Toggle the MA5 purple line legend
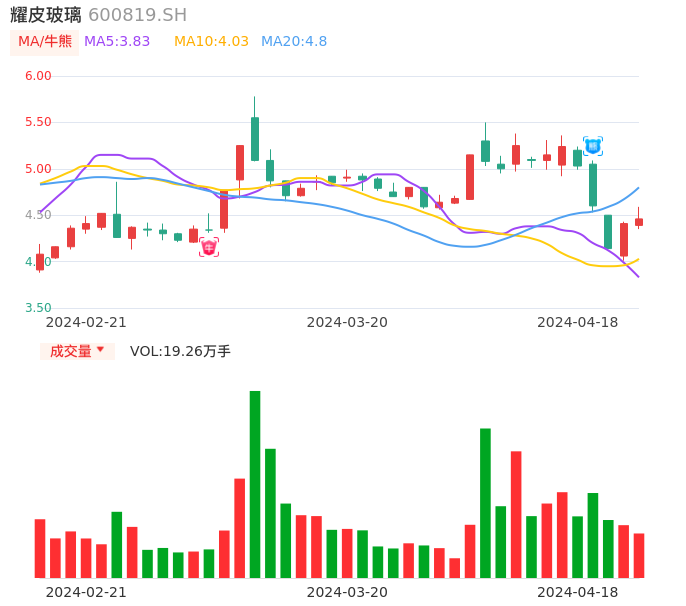This screenshot has height=606, width=686. click(x=117, y=42)
